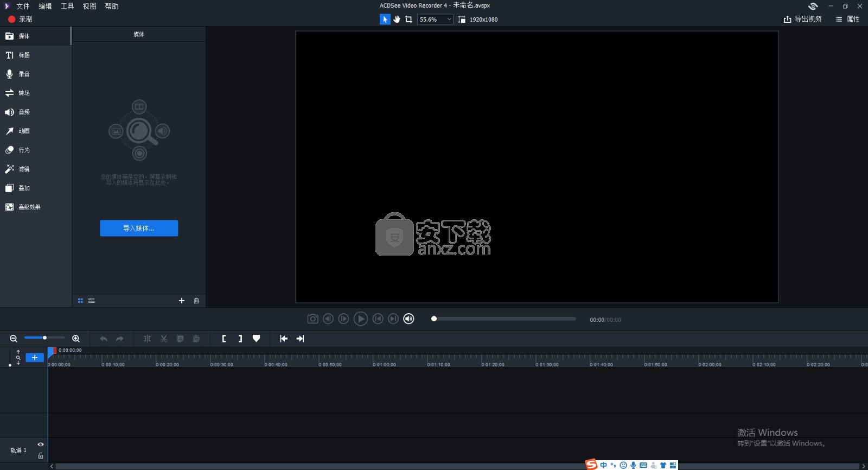Screen dimensions: 868x470
Task: Undo the last action
Action: pos(103,339)
